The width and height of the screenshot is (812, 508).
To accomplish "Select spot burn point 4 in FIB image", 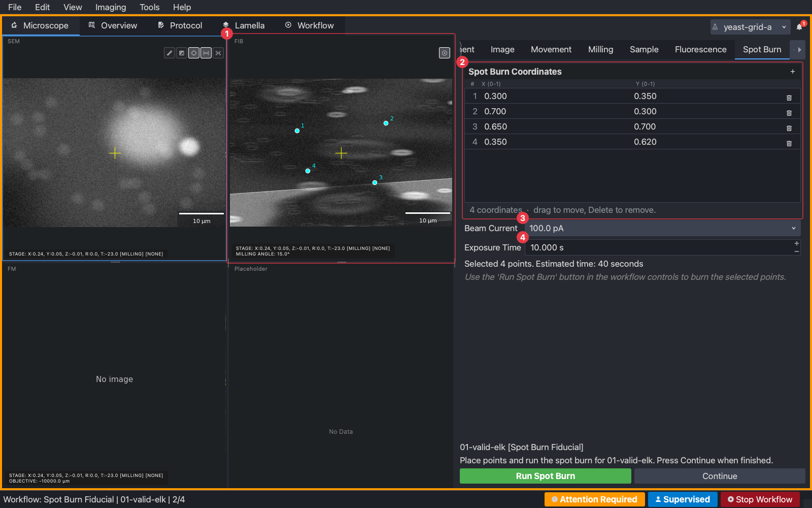I will click(x=308, y=171).
